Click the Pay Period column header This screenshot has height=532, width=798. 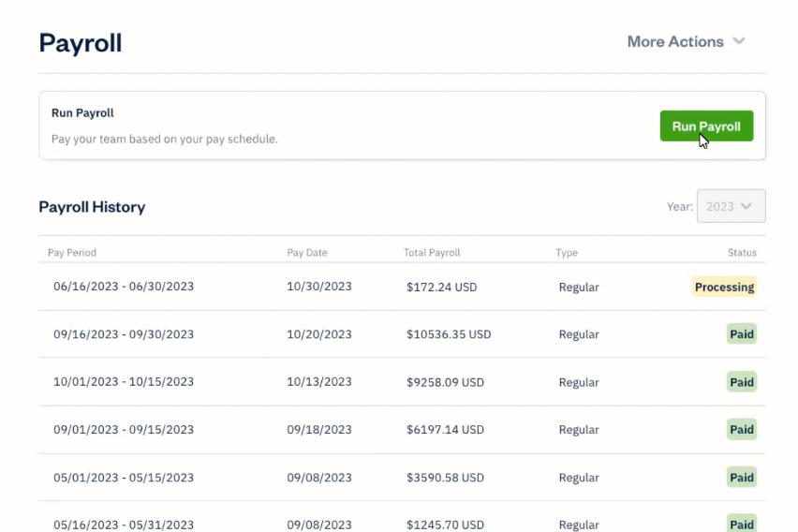tap(72, 253)
